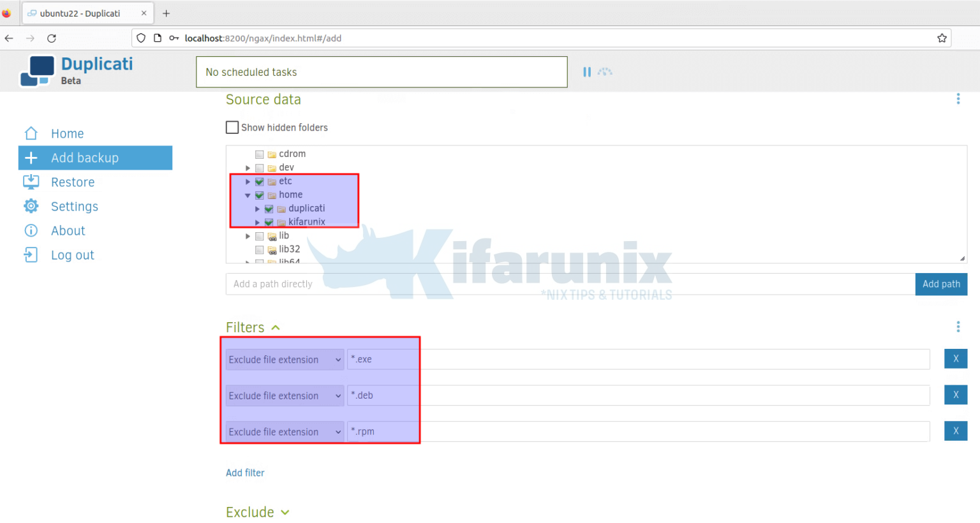Viewport: 980px width, 523px height.
Task: Switch to the Add backup menu item
Action: (85, 158)
